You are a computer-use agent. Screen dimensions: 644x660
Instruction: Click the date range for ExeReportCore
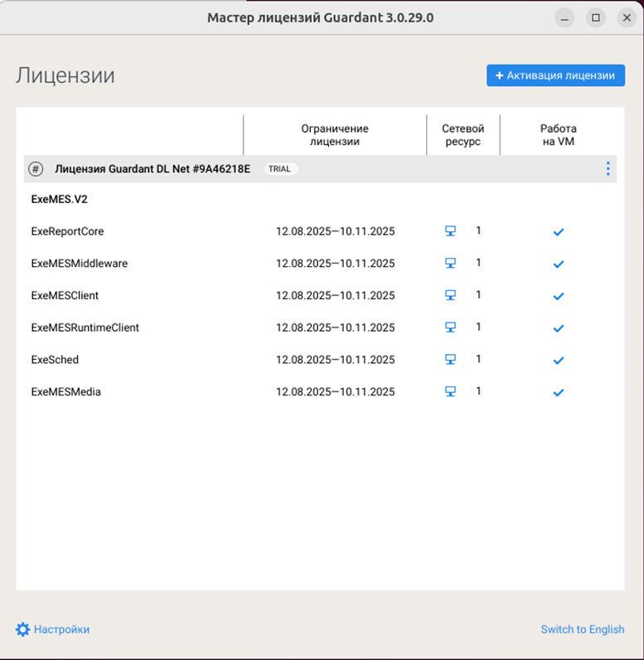[335, 231]
